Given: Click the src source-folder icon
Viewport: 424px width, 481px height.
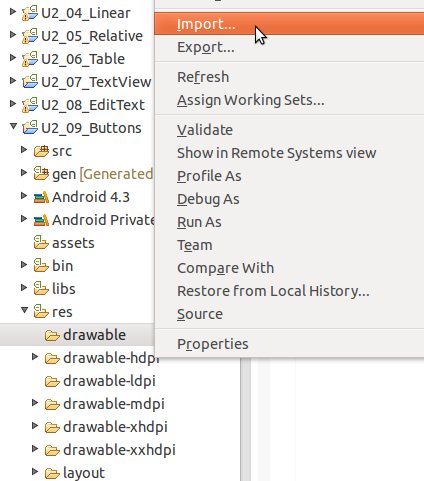Looking at the screenshot, I should 41,151.
